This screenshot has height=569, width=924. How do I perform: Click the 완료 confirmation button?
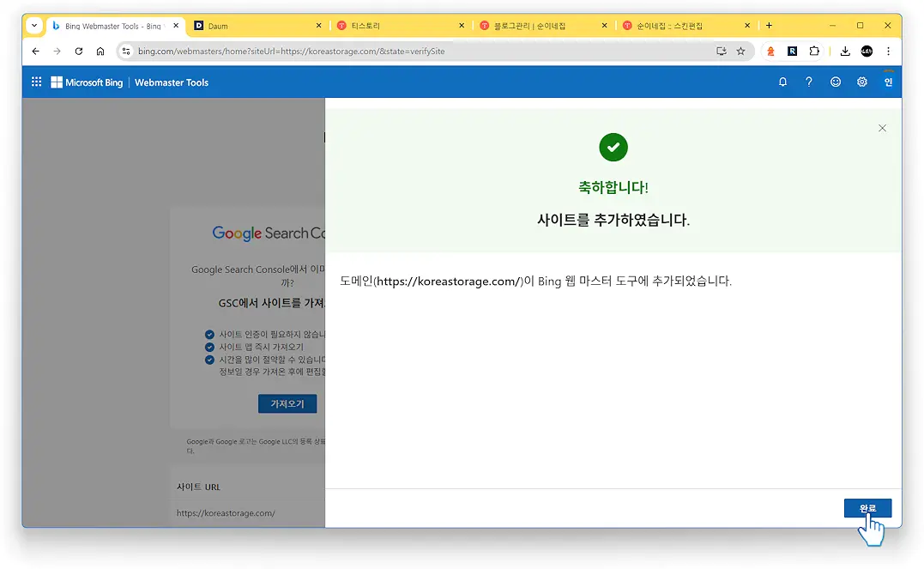click(867, 508)
